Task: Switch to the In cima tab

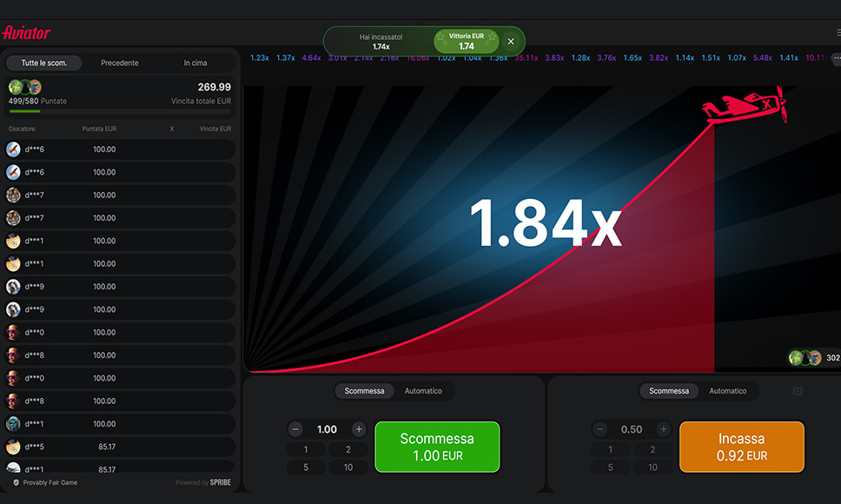Action: click(195, 63)
